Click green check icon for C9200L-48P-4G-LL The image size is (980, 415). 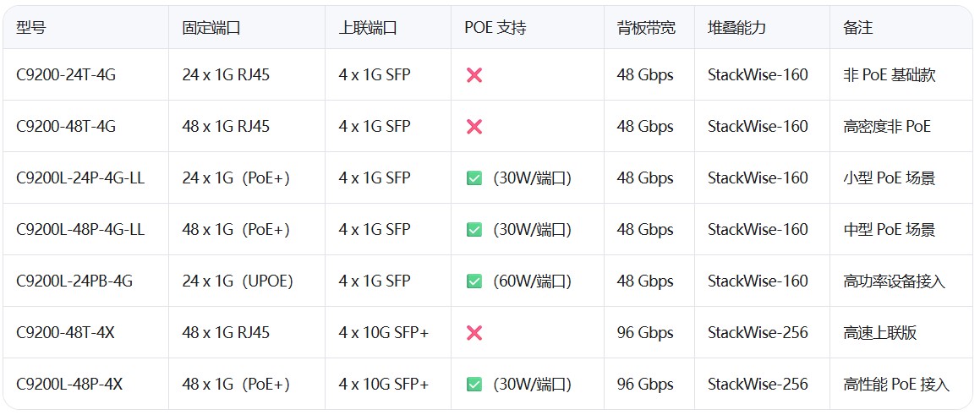474,230
